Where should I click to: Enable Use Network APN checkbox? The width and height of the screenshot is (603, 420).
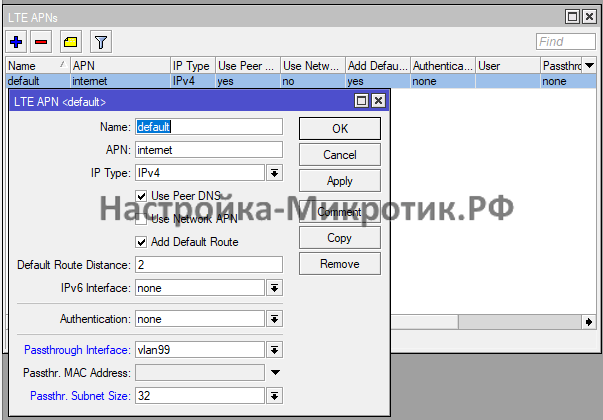point(141,219)
